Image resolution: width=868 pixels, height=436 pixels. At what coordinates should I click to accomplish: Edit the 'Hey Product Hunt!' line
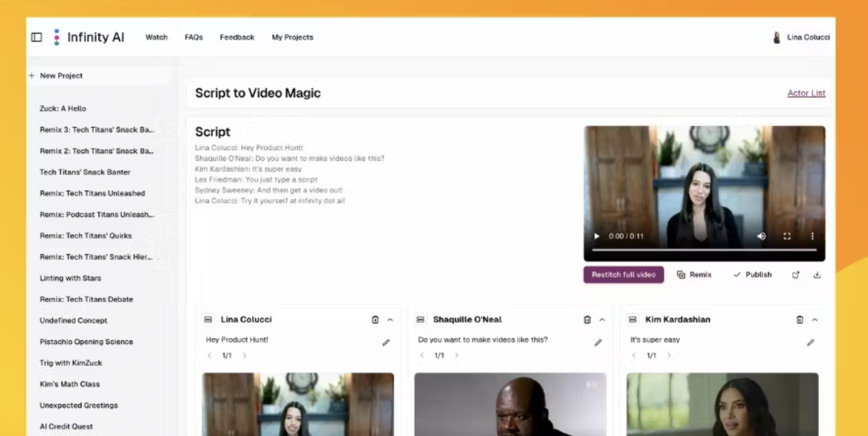coord(386,343)
